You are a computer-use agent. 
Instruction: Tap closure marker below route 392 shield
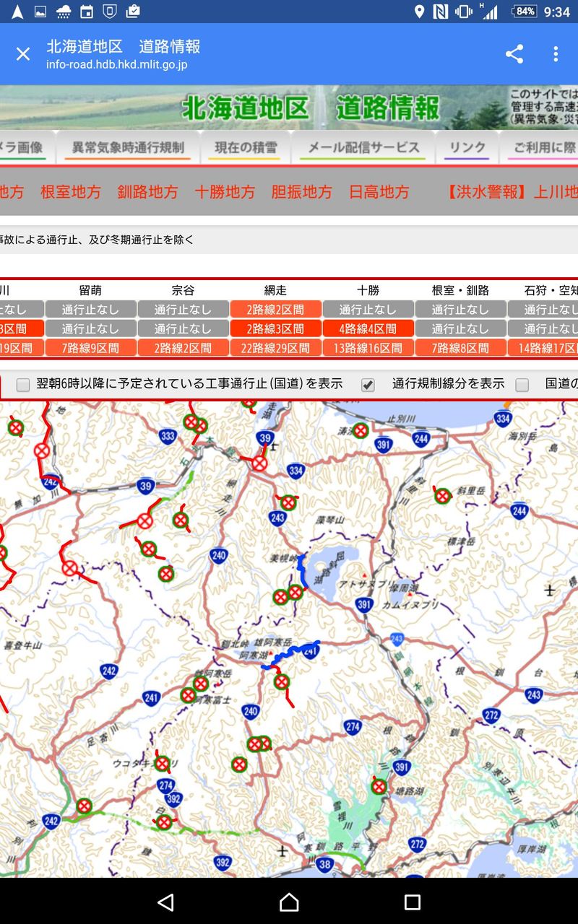(164, 821)
